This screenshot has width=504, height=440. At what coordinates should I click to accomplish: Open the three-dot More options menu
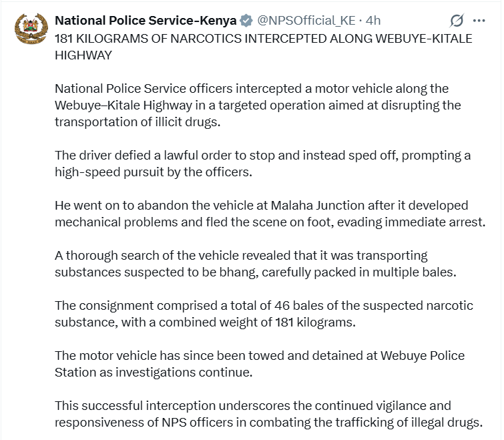point(479,21)
